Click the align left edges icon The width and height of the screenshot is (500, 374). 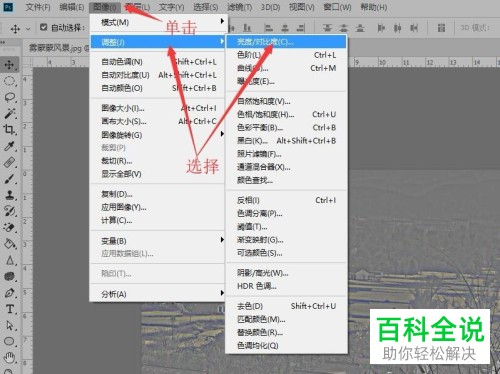(268, 28)
